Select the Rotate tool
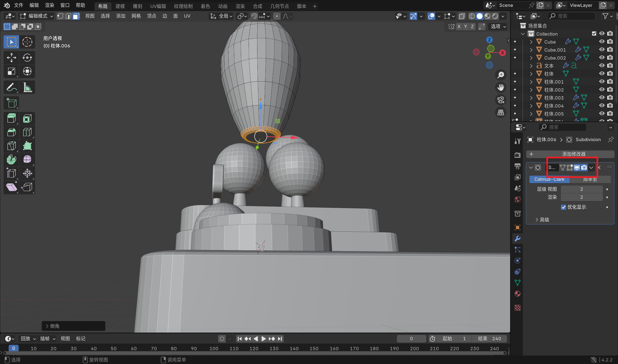Screen dimensions: 618x364 pos(27,58)
